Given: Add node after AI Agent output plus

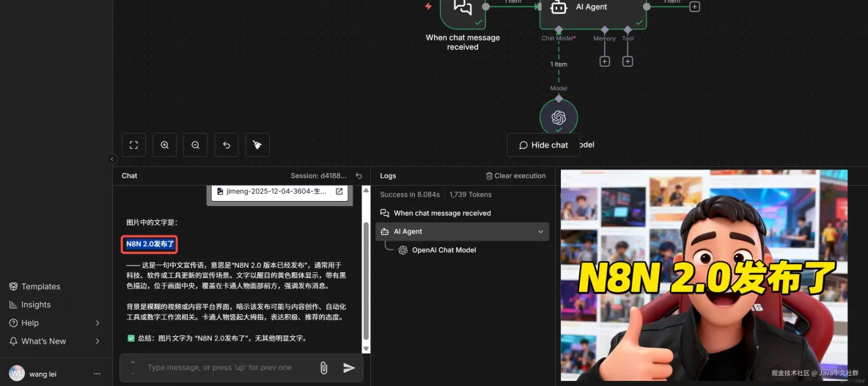Looking at the screenshot, I should [x=695, y=7].
